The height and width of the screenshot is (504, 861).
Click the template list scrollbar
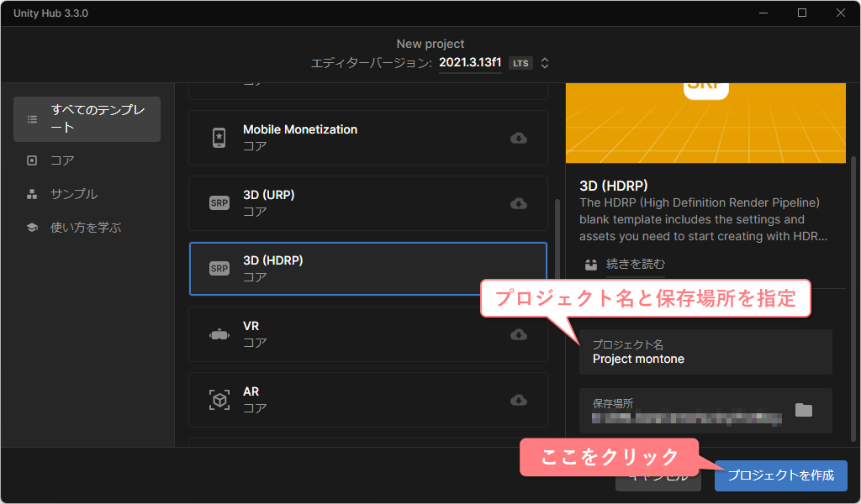(557, 241)
